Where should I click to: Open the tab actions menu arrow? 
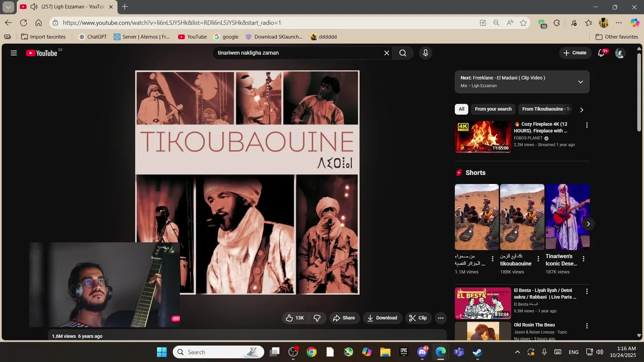8,7
